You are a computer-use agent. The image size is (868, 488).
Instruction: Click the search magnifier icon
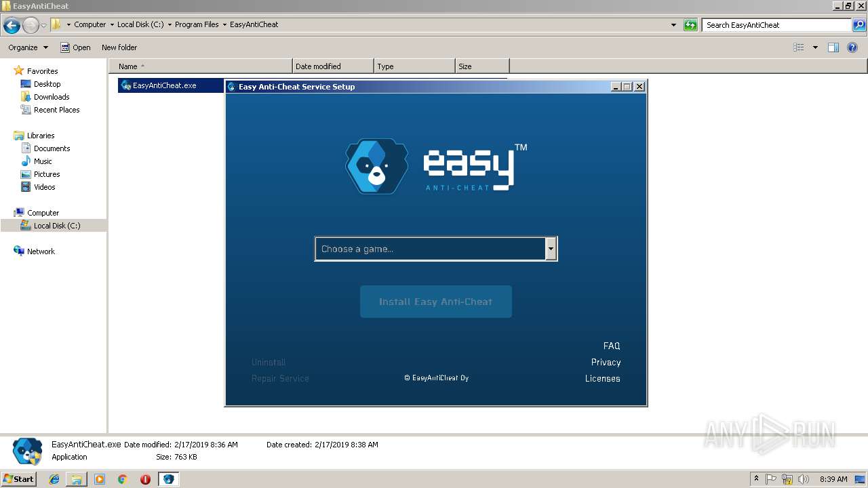859,25
